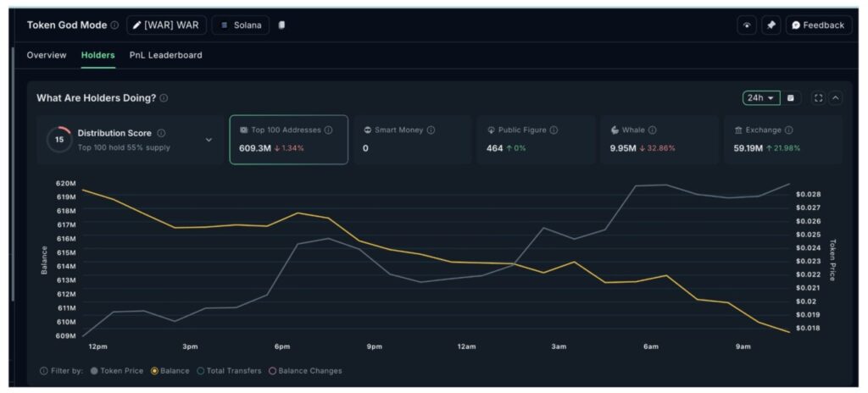Click the [WAR] WAR token button
Image resolution: width=868 pixels, height=393 pixels.
166,25
